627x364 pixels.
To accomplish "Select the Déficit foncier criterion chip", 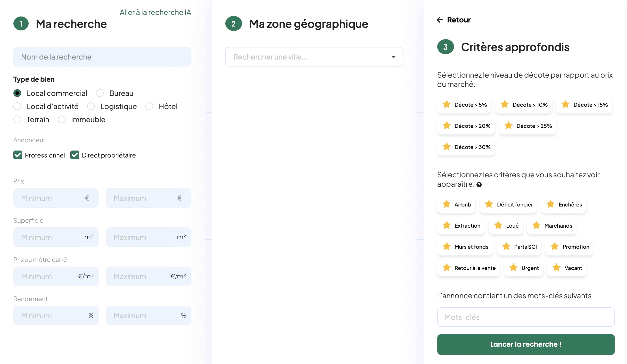I will tap(508, 204).
